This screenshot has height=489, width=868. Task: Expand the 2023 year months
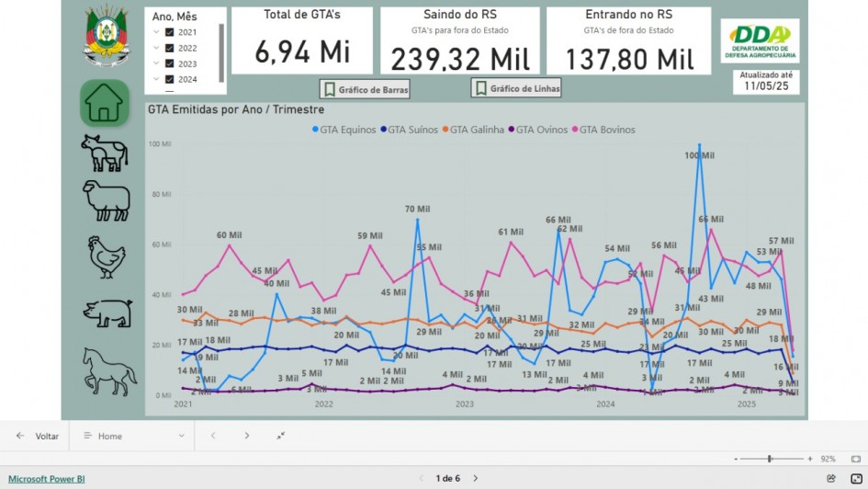click(x=157, y=63)
